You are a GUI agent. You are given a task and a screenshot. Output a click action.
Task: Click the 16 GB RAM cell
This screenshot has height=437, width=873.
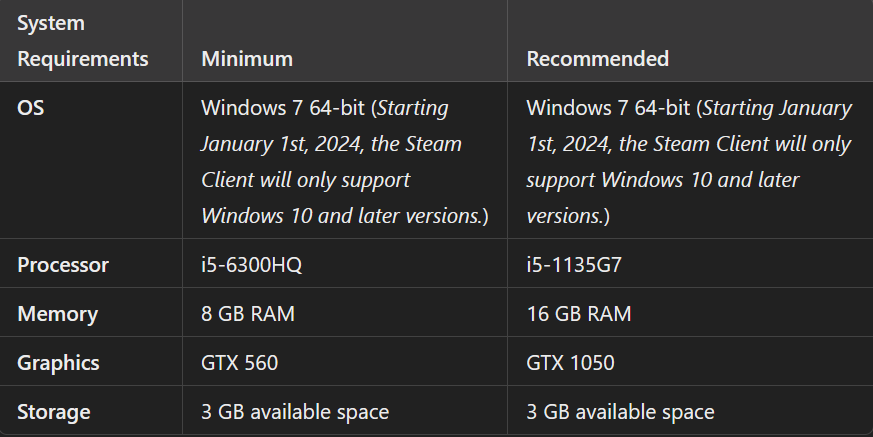[x=579, y=314]
